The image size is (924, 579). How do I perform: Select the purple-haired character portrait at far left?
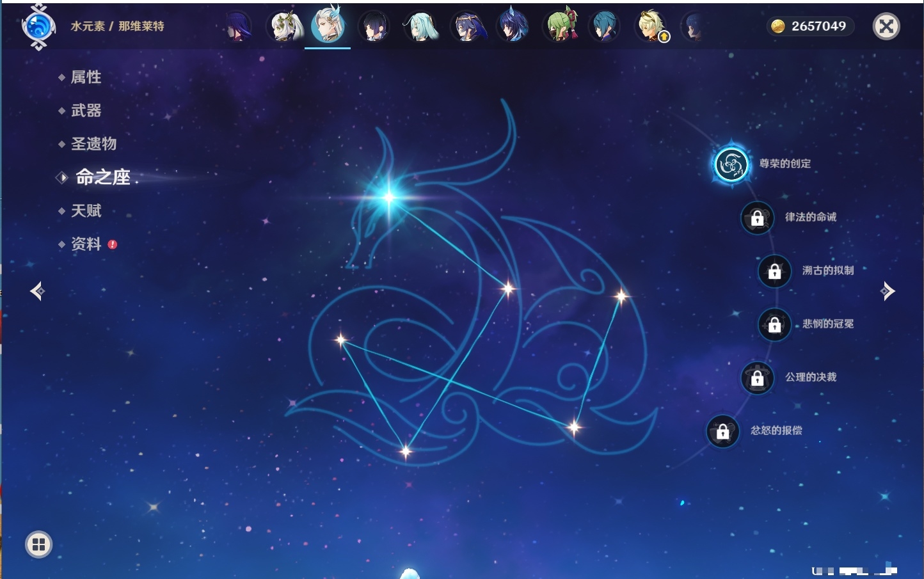[x=237, y=27]
